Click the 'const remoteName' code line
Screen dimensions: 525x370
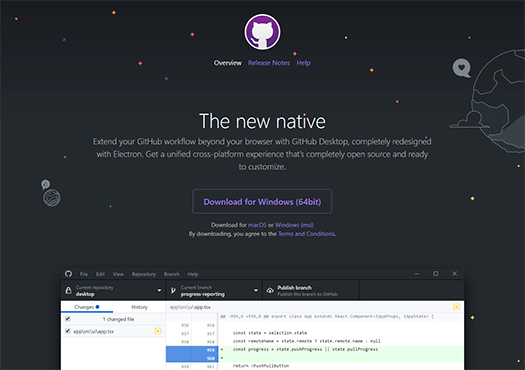(306, 341)
